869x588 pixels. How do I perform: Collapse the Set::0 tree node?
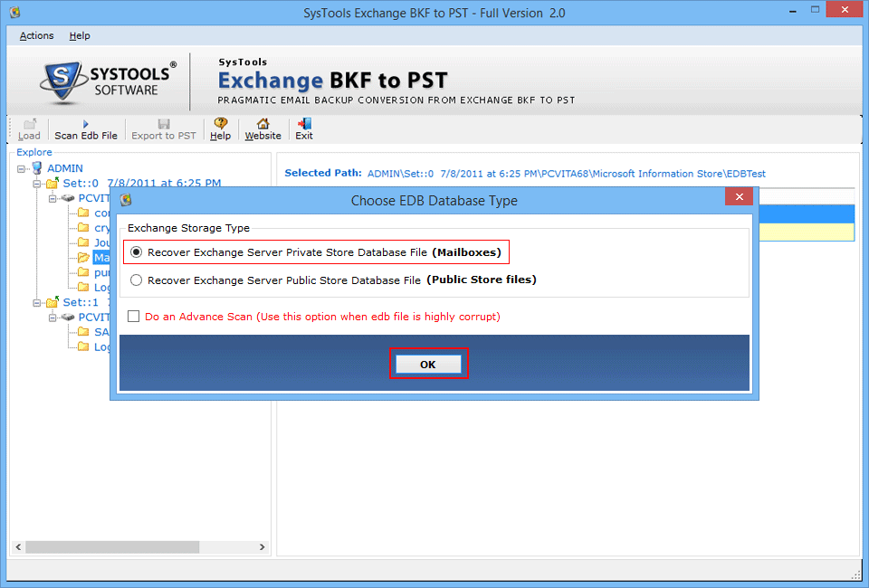pos(36,184)
